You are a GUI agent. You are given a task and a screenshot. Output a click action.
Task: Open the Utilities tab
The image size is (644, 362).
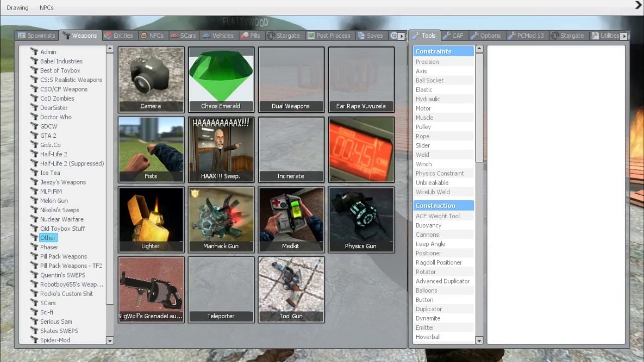(x=605, y=36)
